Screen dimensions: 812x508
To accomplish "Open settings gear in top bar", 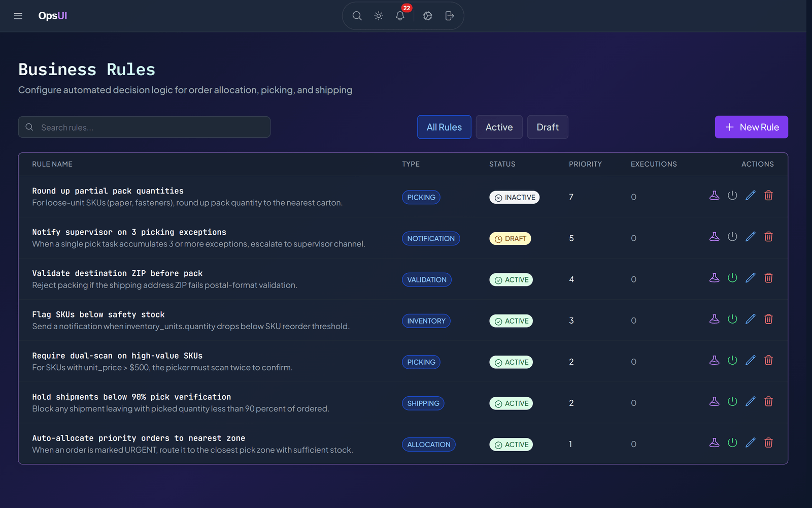I will pos(428,16).
